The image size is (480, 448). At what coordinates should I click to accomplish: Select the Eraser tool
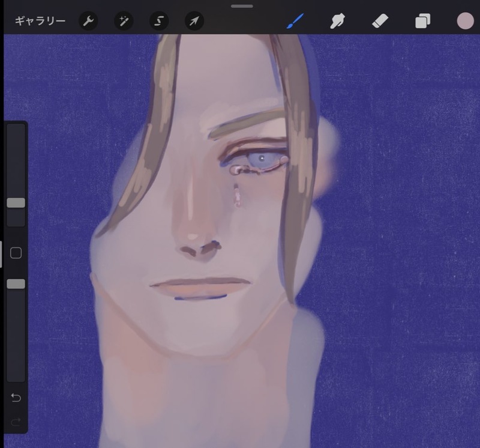click(380, 22)
